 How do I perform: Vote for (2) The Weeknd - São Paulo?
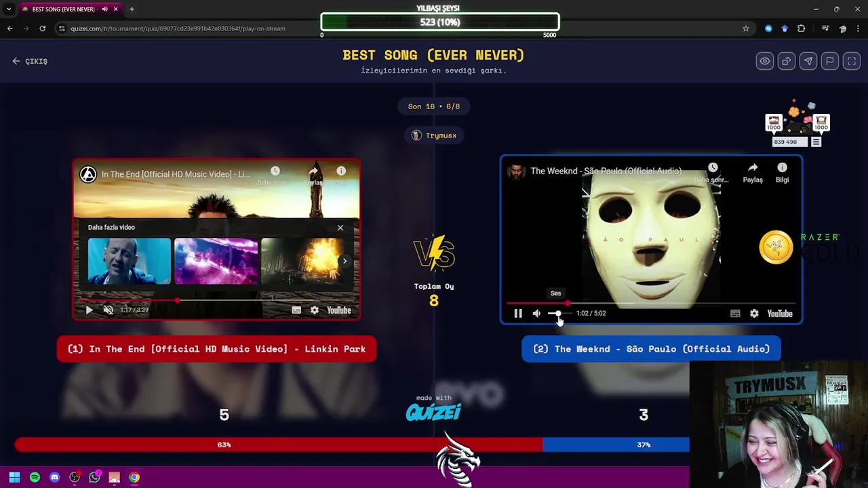coord(651,349)
